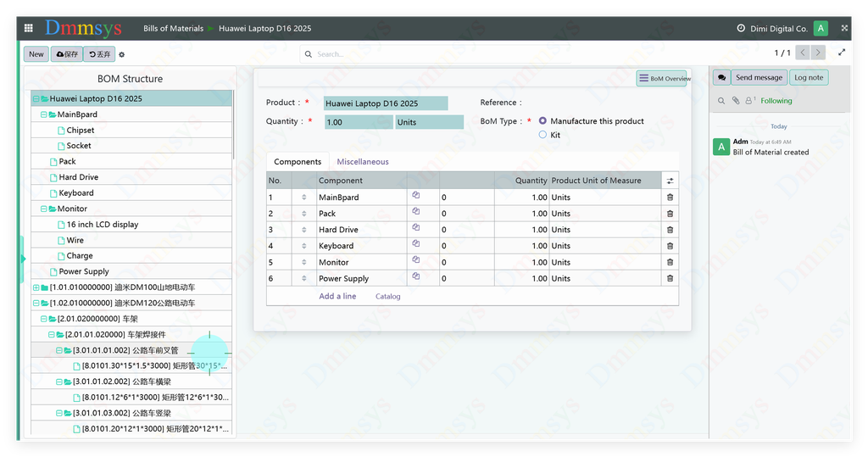This screenshot has width=868, height=457.
Task: Open the Dimi Digital Co. company menu
Action: tap(779, 28)
